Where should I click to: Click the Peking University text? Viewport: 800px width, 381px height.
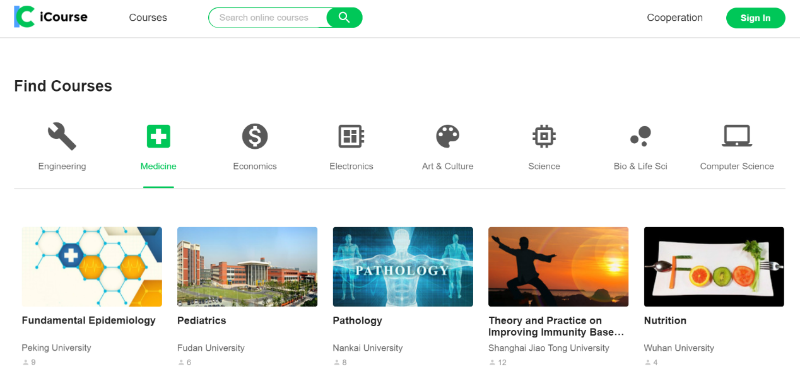click(56, 348)
